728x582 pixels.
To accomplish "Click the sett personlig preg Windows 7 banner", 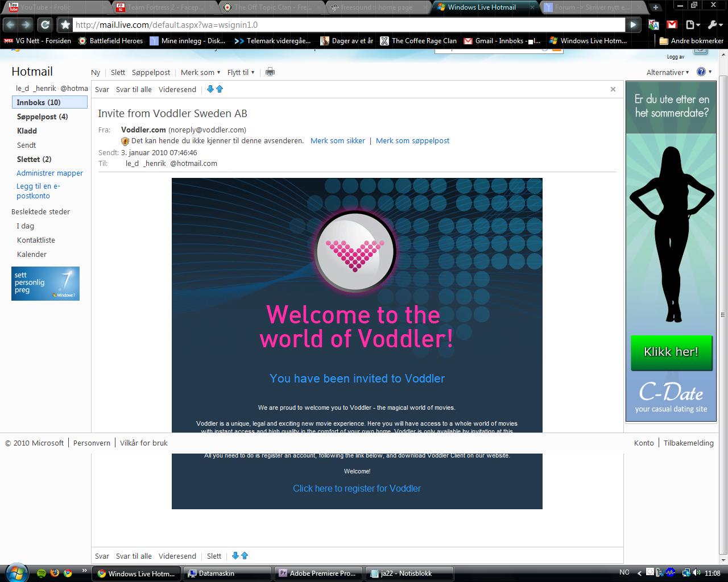I will pyautogui.click(x=45, y=283).
